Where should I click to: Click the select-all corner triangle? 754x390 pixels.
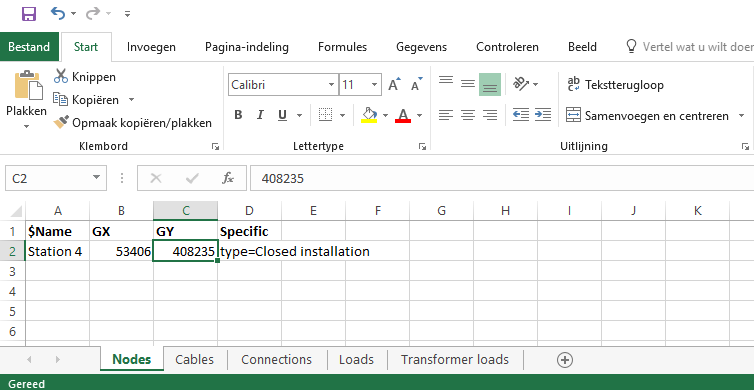16,211
